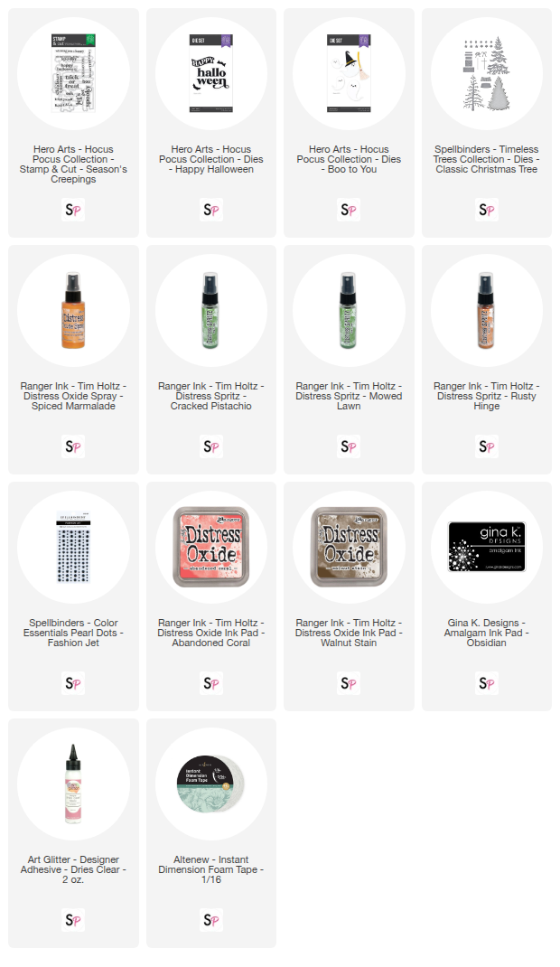Click SP store icon under Art Glitter adhesive
The image size is (560, 967).
tap(73, 920)
